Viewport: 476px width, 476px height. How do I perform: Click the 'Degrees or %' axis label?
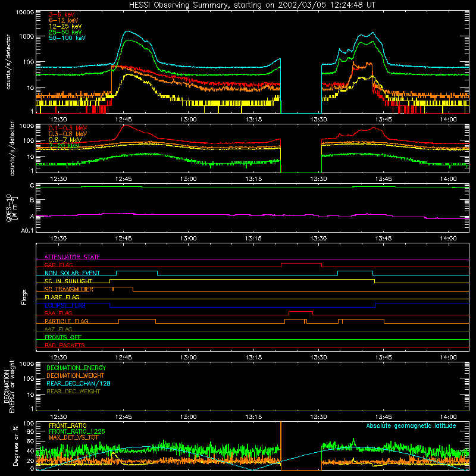coord(15,446)
